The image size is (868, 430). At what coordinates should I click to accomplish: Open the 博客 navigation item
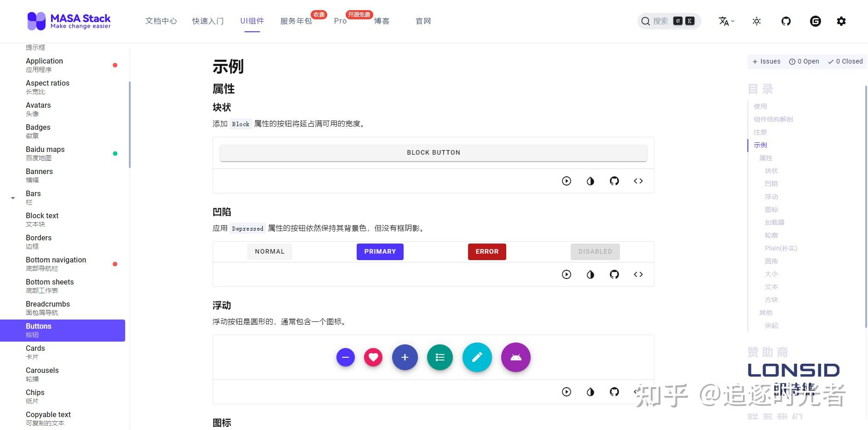(382, 21)
